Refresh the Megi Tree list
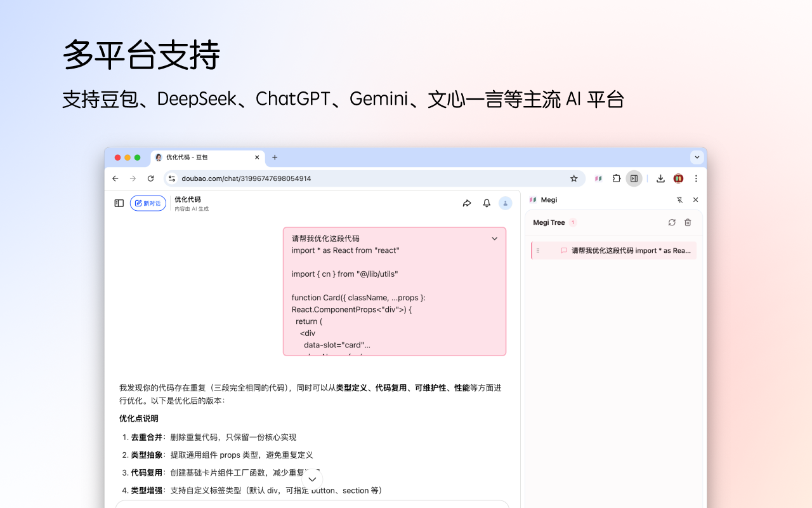 click(672, 222)
